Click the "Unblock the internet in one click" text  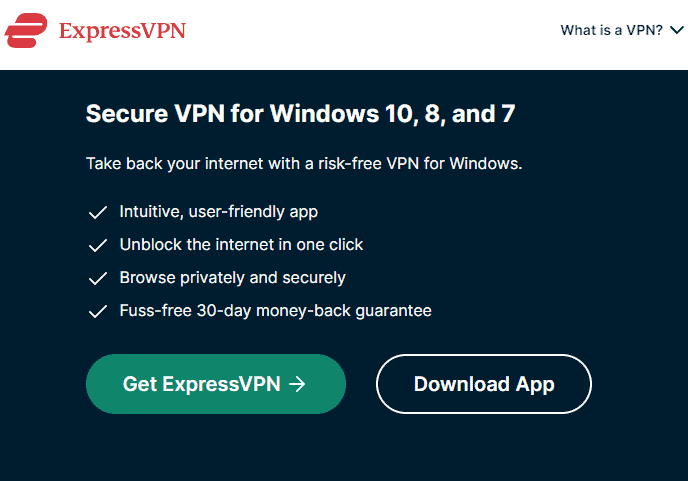[241, 245]
